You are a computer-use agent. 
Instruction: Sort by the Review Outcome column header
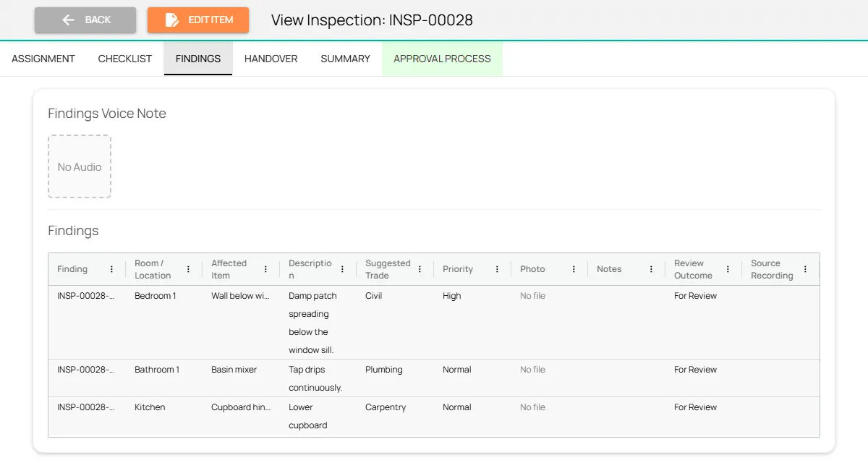694,269
